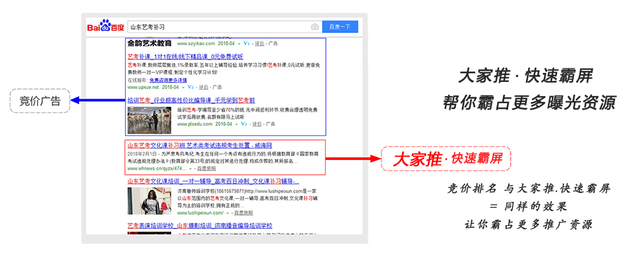Click the V1 badge in the szyikao.com row
This screenshot has width=644, height=258.
[247, 44]
